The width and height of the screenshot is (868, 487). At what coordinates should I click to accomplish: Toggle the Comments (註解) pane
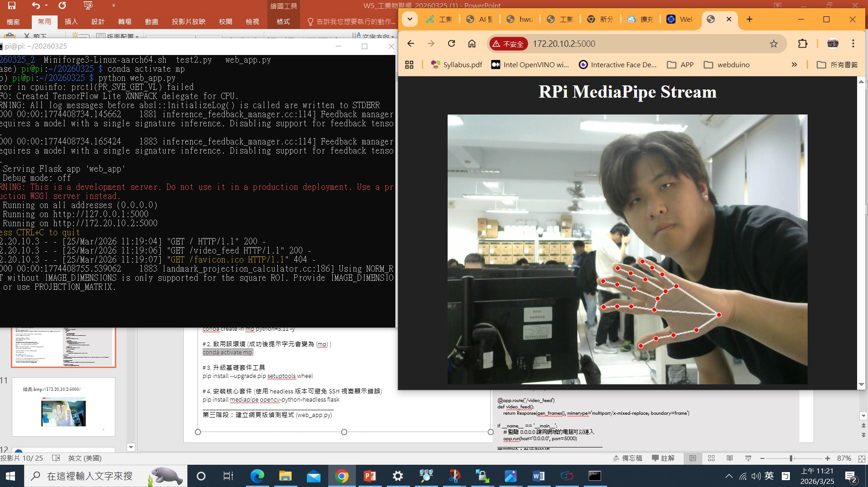click(663, 458)
